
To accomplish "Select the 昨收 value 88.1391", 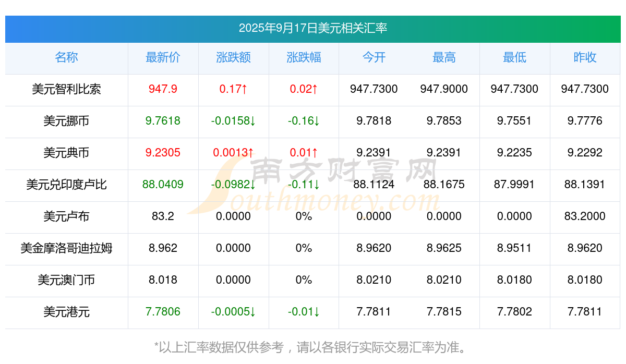I will click(585, 185).
